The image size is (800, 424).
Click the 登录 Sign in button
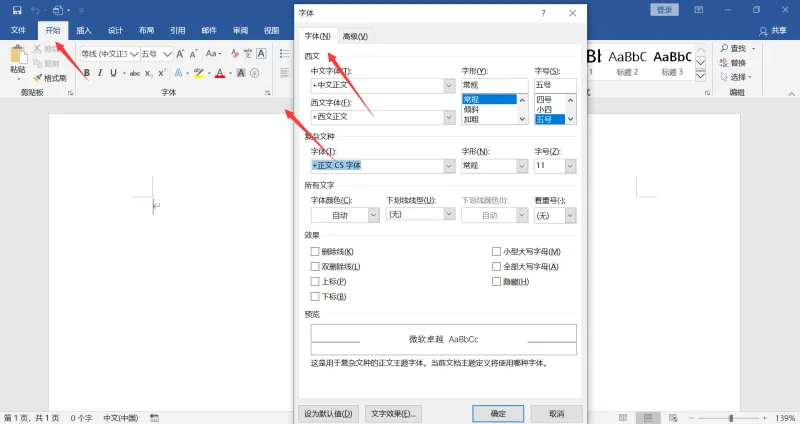(x=664, y=10)
